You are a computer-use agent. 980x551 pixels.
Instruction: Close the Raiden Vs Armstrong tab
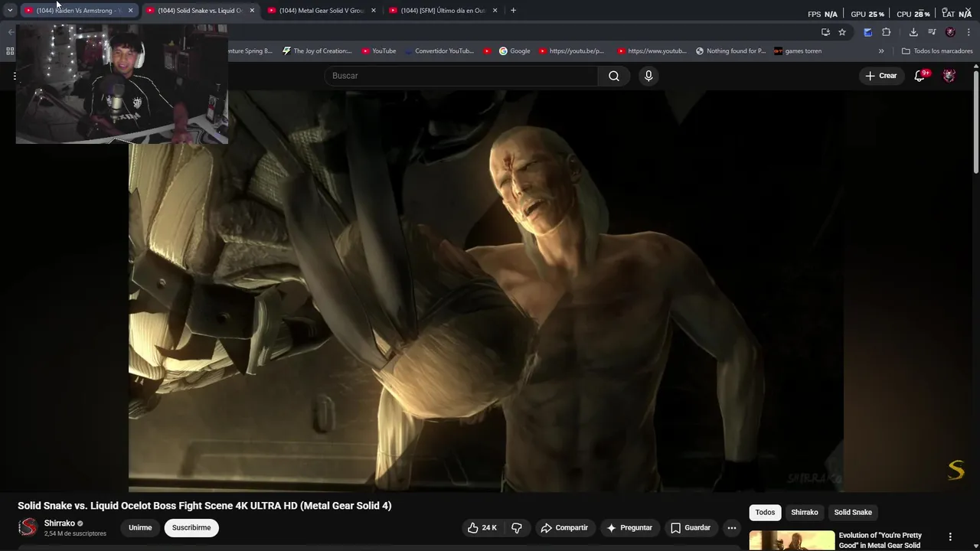coord(130,11)
